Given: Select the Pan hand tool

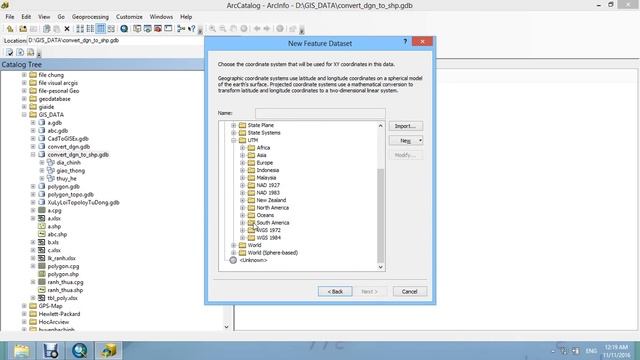Looking at the screenshot, I should tap(233, 29).
